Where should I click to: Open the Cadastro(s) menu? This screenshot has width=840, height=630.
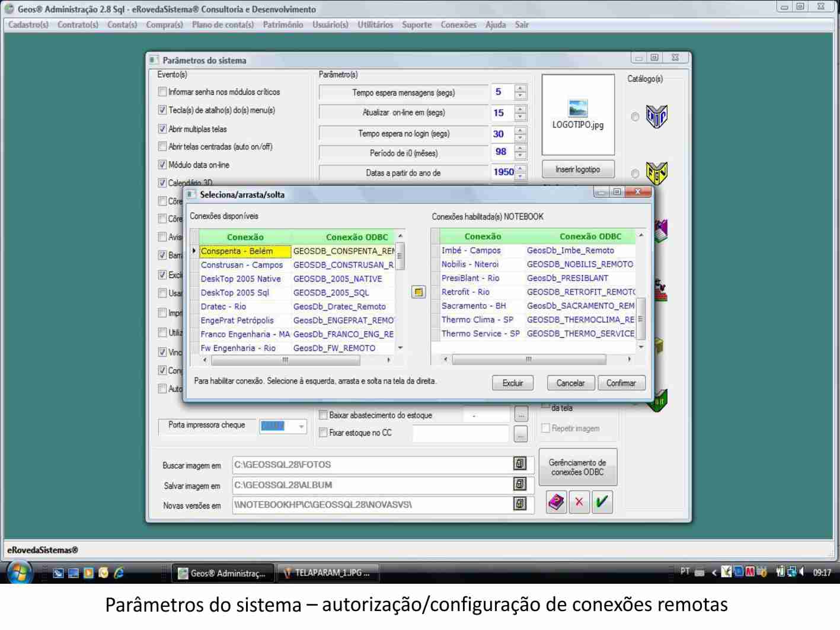pyautogui.click(x=28, y=25)
